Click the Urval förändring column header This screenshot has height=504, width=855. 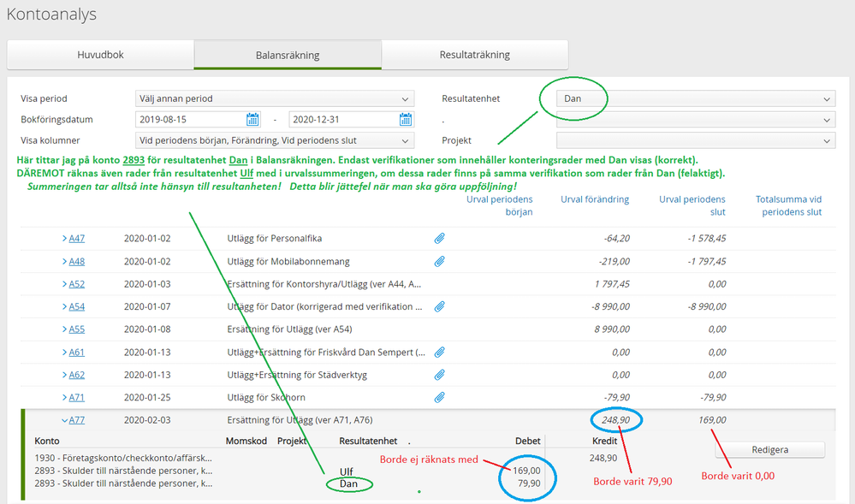click(595, 199)
